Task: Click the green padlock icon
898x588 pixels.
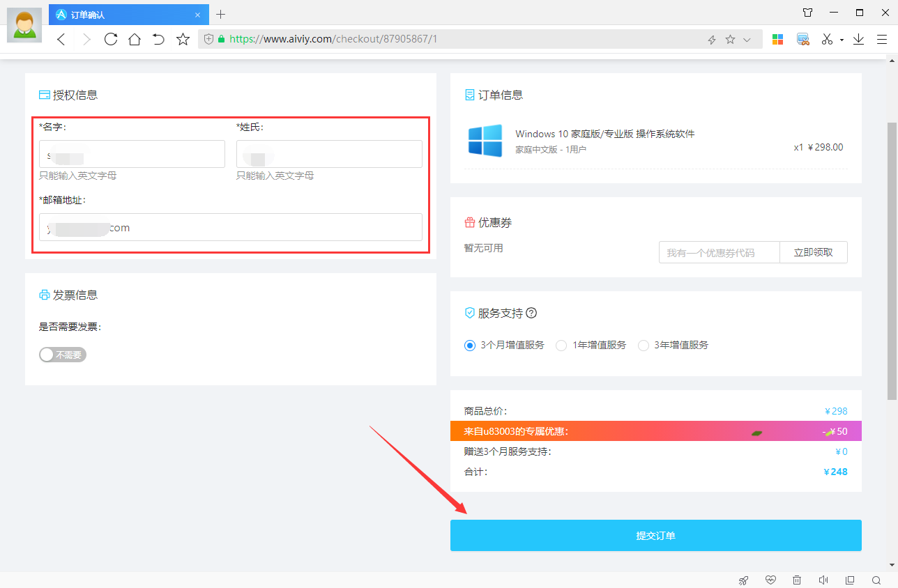Action: (x=222, y=40)
